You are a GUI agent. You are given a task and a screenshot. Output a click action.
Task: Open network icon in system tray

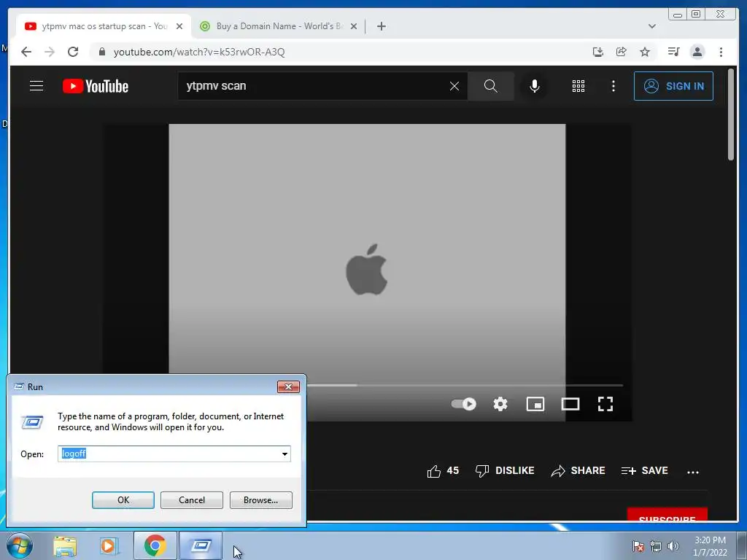pyautogui.click(x=656, y=546)
